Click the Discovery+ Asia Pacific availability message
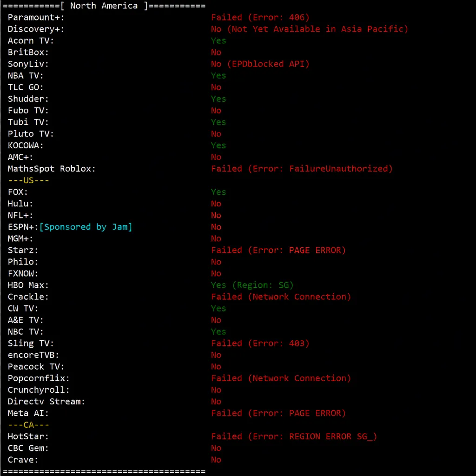 point(309,29)
